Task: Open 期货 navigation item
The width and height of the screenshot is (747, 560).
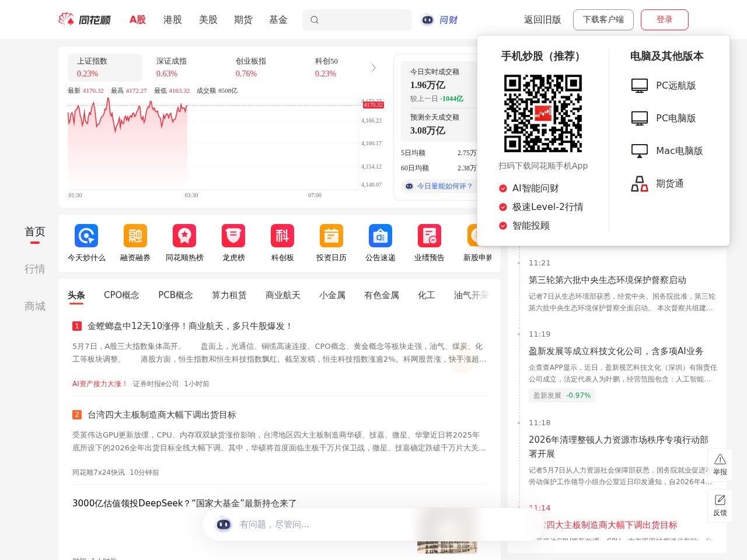Action: 243,20
